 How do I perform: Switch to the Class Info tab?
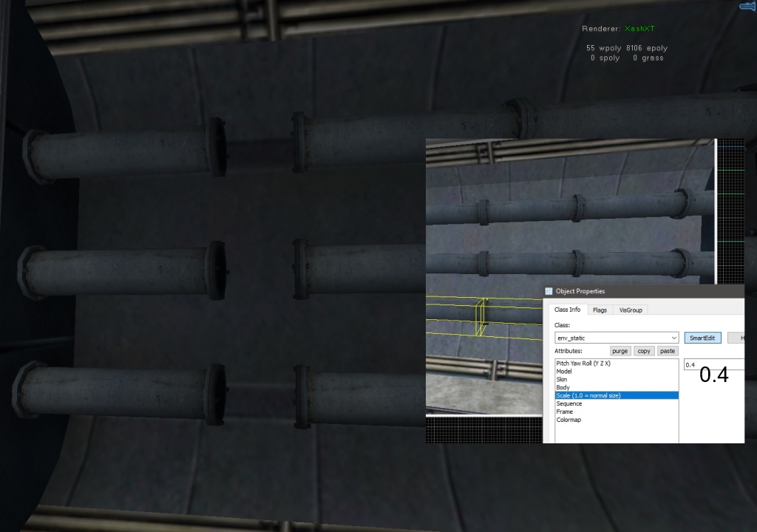tap(567, 310)
